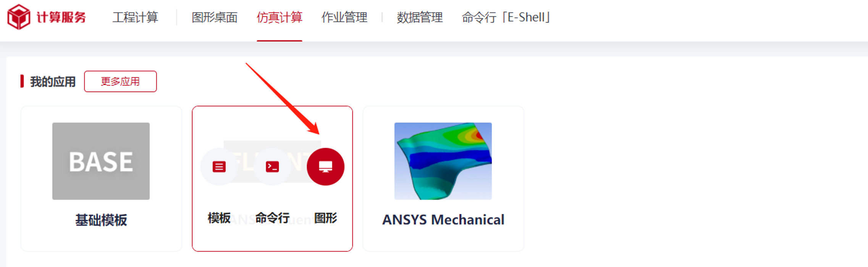Click the 计算服务 brand title text
Viewport: 868px width, 267px height.
61,17
